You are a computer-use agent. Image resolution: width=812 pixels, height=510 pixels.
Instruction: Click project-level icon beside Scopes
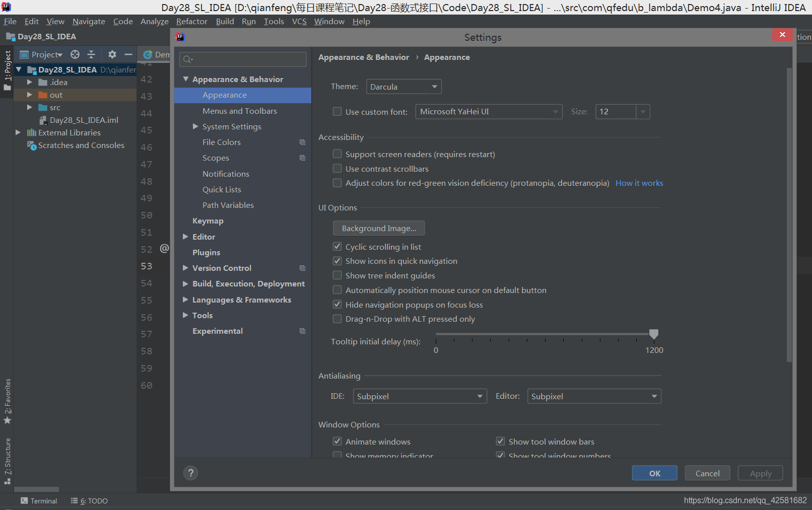pos(302,158)
